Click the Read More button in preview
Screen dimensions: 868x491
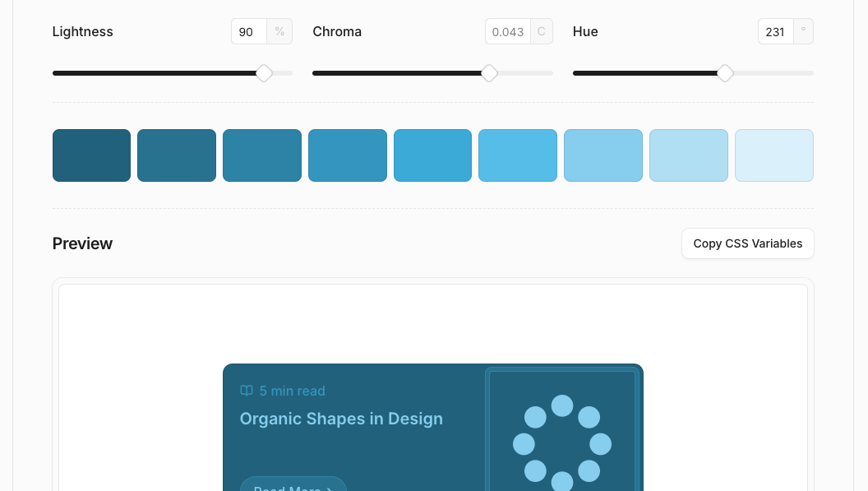click(x=293, y=484)
